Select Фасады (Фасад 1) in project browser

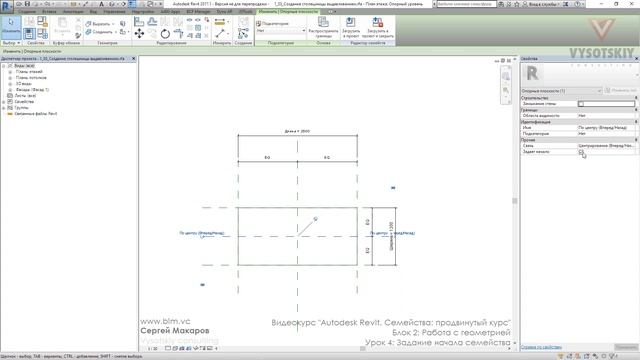pyautogui.click(x=33, y=89)
